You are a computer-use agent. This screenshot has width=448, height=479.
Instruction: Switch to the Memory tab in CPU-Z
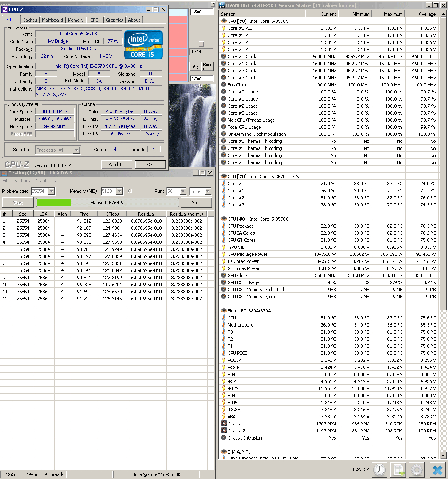[x=76, y=20]
